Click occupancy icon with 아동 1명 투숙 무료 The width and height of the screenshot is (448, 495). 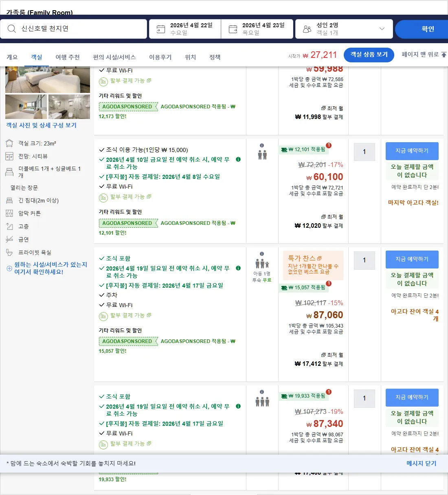(x=262, y=264)
